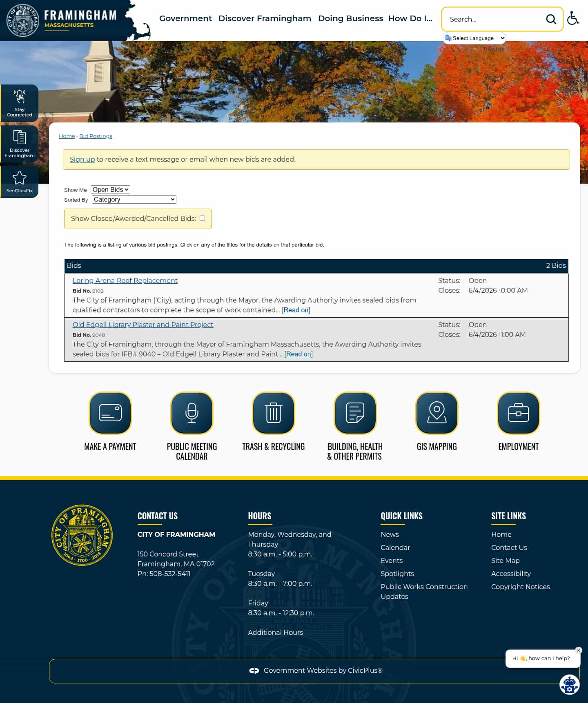
Task: Click the 'Bid No. 9040' text
Action: pyautogui.click(x=89, y=335)
